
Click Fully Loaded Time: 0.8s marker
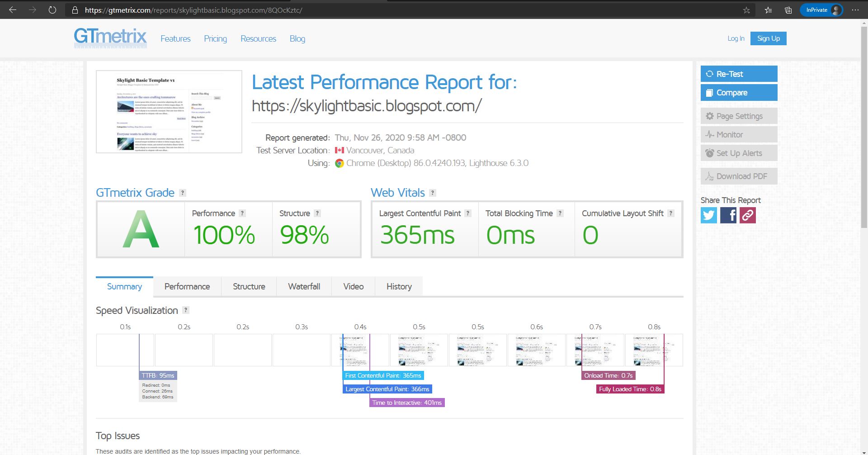[x=630, y=389]
